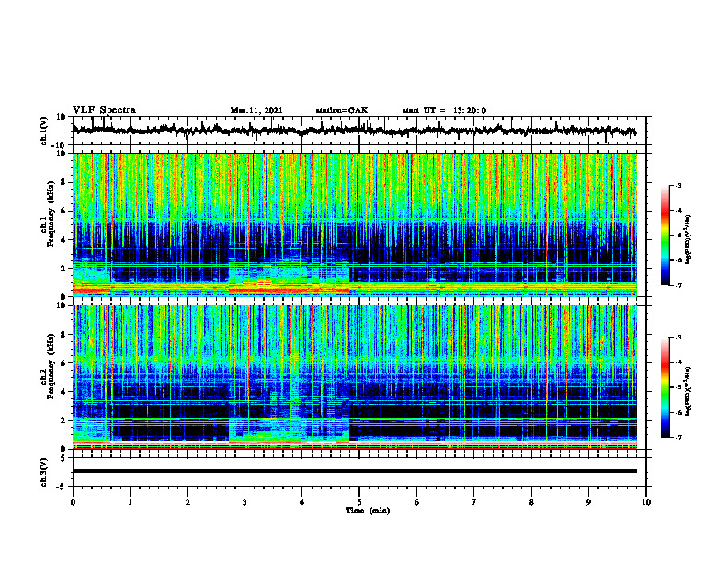The width and height of the screenshot is (728, 563).
Task: Click time axis tick label "2"
Action: [x=188, y=502]
